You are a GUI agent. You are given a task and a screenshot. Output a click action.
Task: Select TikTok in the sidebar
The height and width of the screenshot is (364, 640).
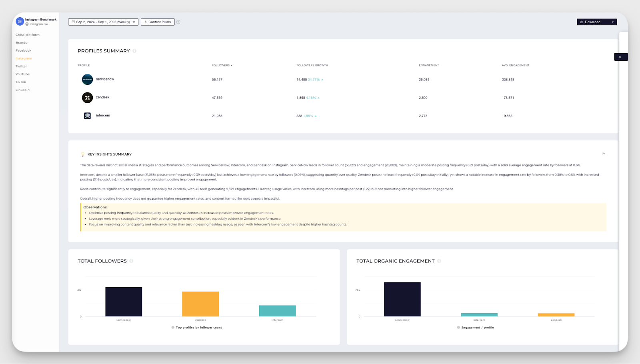[21, 82]
